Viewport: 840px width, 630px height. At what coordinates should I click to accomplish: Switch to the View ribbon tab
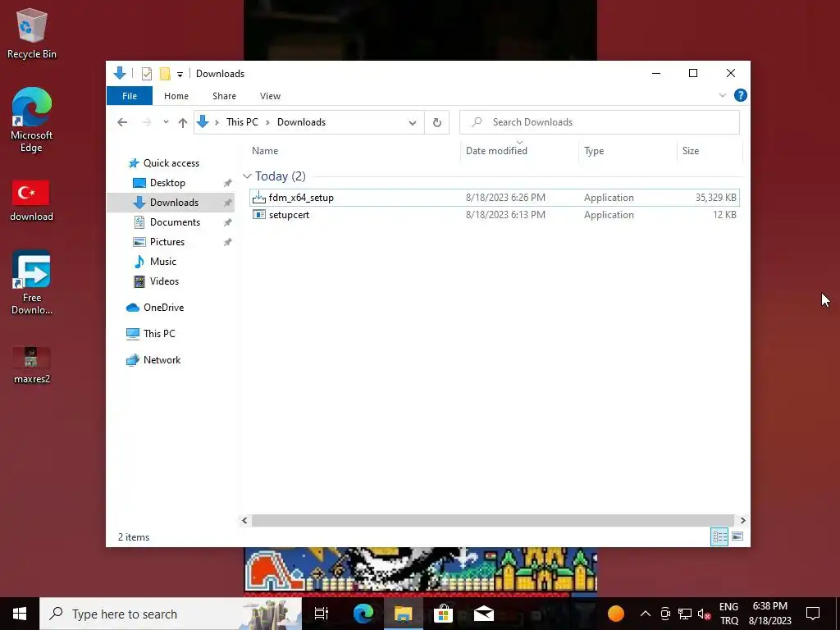click(270, 96)
